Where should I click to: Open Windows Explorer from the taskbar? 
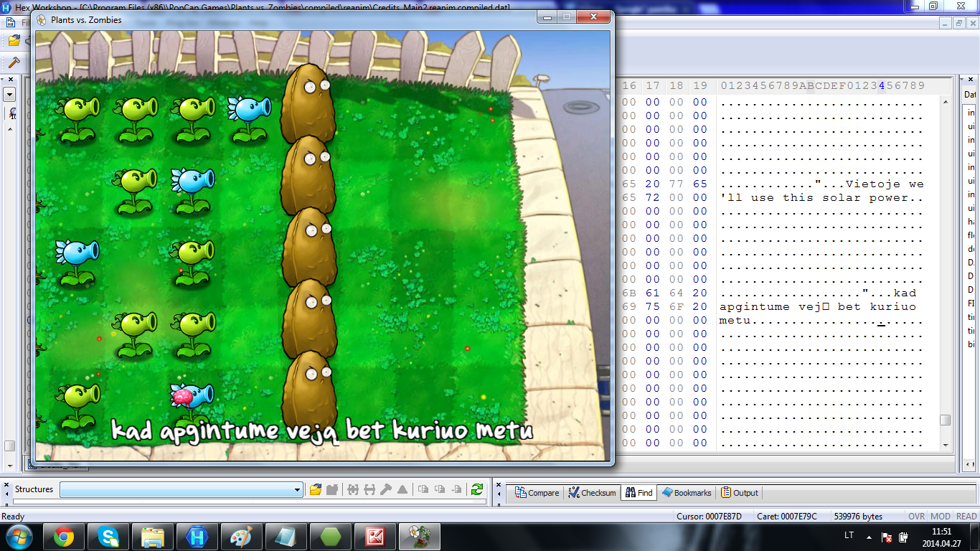coord(153,537)
